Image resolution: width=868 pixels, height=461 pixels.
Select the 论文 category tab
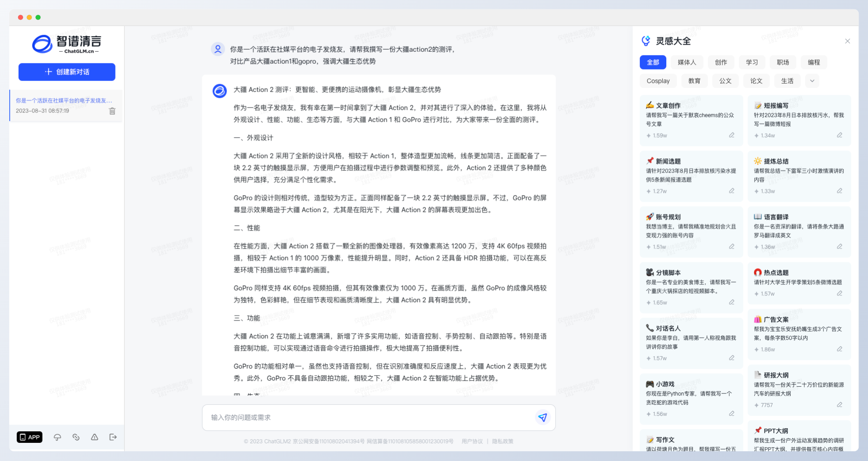pos(757,81)
